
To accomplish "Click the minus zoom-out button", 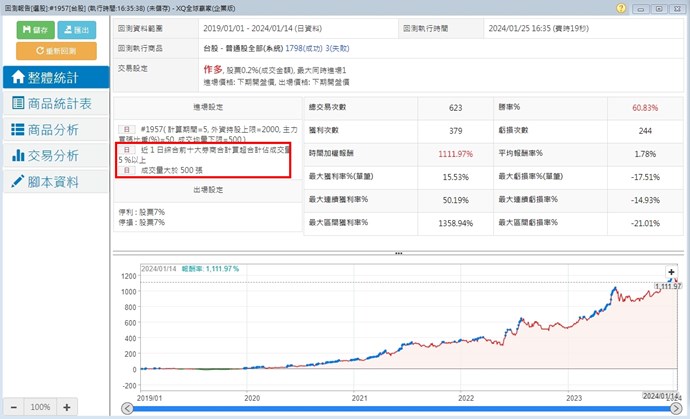I will [13, 407].
